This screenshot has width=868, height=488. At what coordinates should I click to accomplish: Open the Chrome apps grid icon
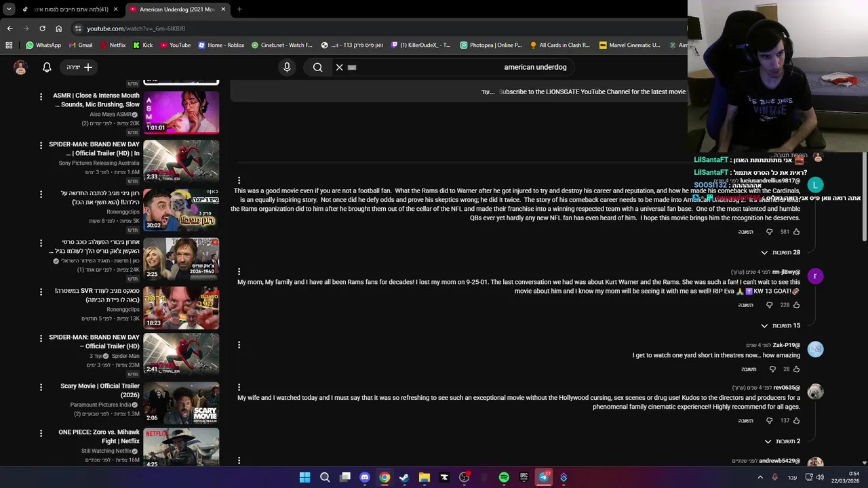tap(9, 45)
